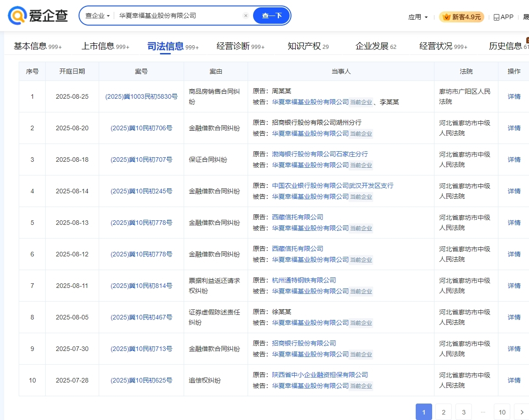Open the 新客4.9元 promotion badge
Image resolution: width=529 pixels, height=420 pixels.
[461, 17]
